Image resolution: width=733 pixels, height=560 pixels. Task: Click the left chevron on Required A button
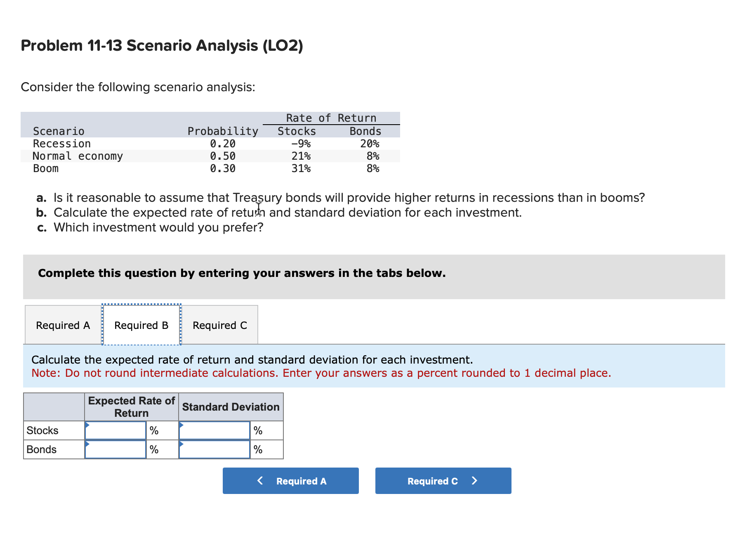(259, 480)
